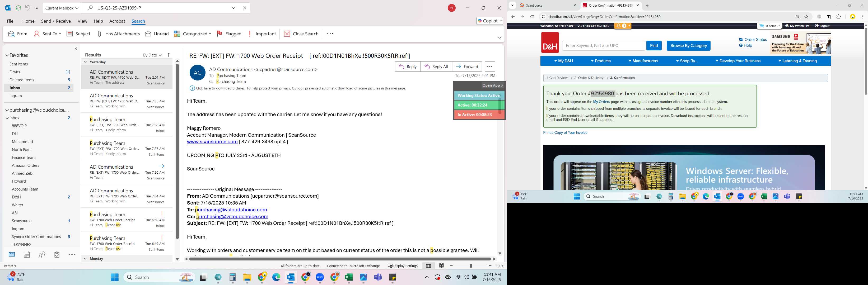Click the download pictures info bar
Viewport: 868px width, 285px height.
pyautogui.click(x=298, y=88)
